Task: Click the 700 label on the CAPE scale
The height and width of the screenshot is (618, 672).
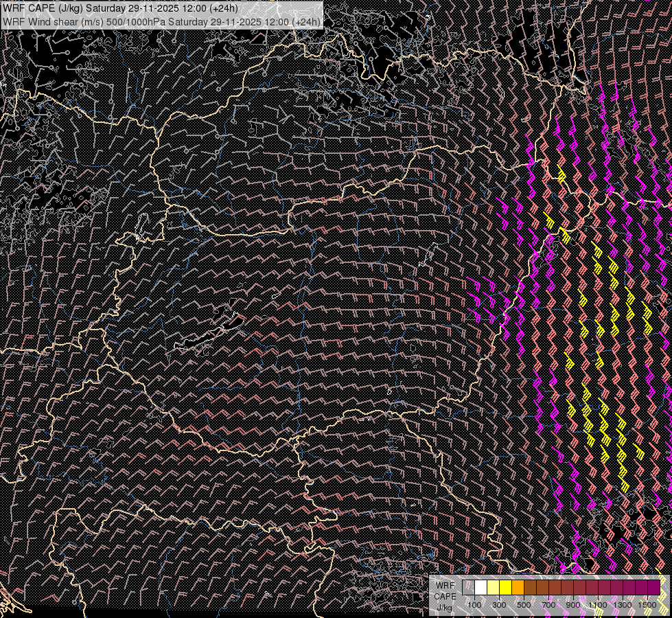Action: point(548,605)
